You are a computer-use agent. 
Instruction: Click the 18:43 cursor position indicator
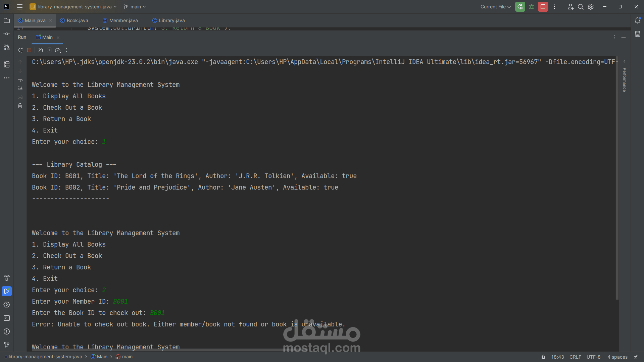(x=557, y=357)
